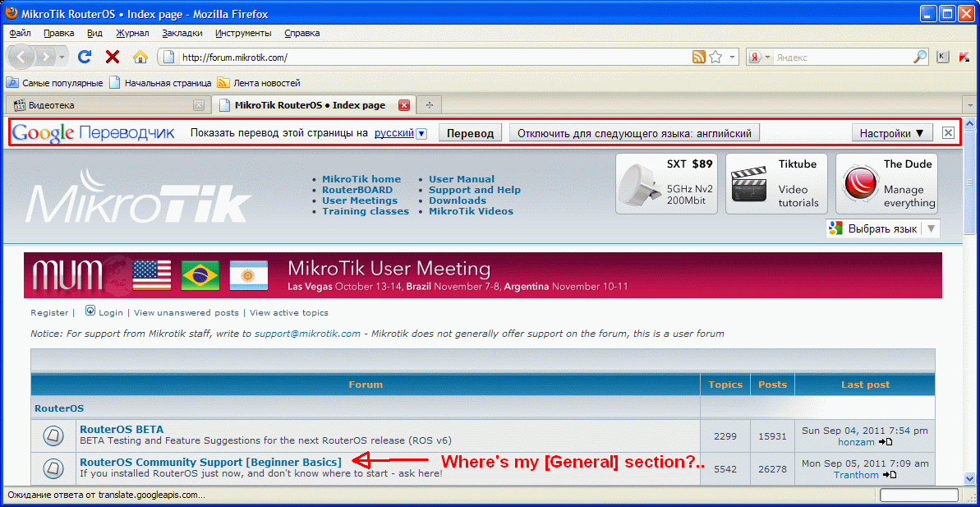Click the Yandex search engine icon
The width and height of the screenshot is (980, 507).
point(755,57)
